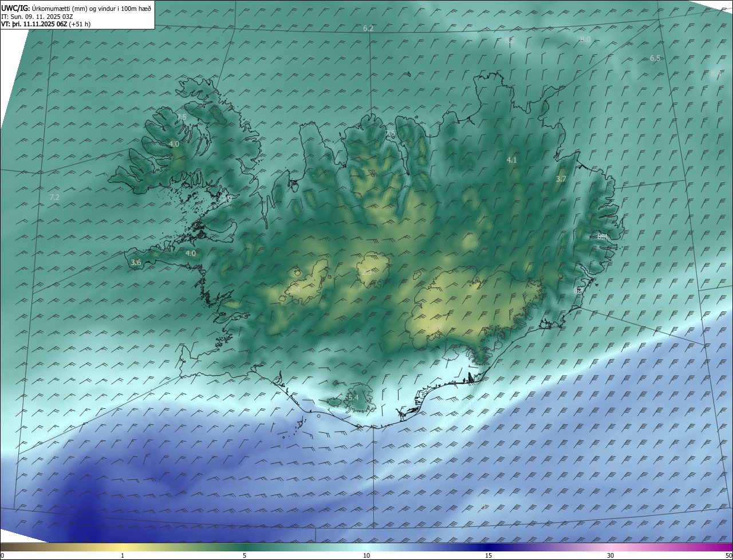Click the '7.2' value label over the sea
The height and width of the screenshot is (560, 733).
tap(55, 197)
